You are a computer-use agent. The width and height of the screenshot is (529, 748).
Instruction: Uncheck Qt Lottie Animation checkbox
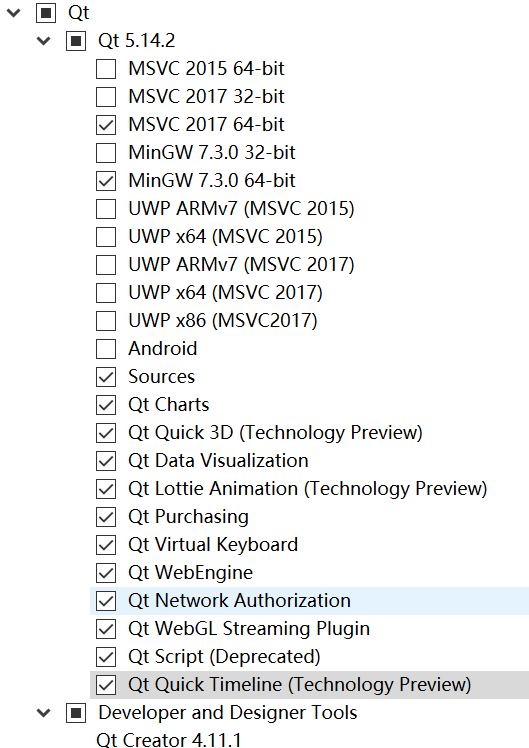(106, 489)
